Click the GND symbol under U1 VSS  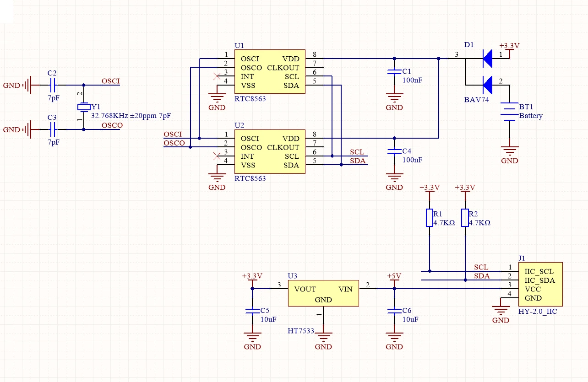point(217,102)
